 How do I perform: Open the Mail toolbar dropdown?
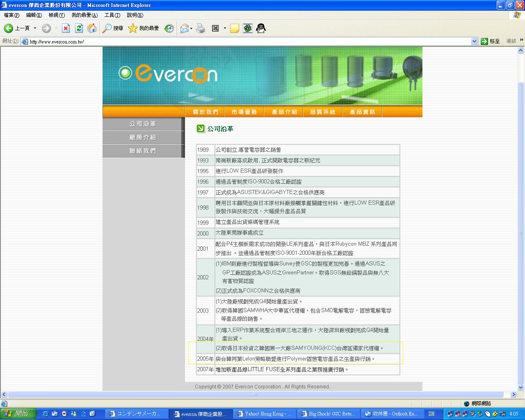tap(191, 28)
